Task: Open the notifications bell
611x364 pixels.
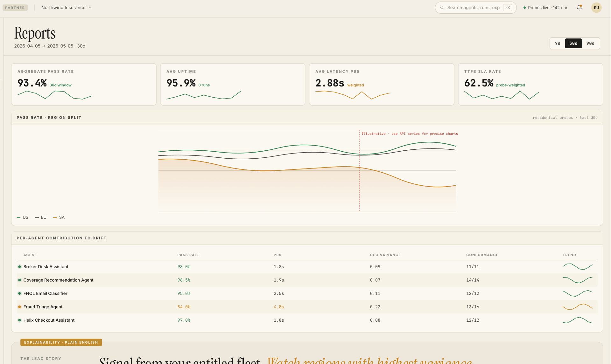Action: click(579, 8)
